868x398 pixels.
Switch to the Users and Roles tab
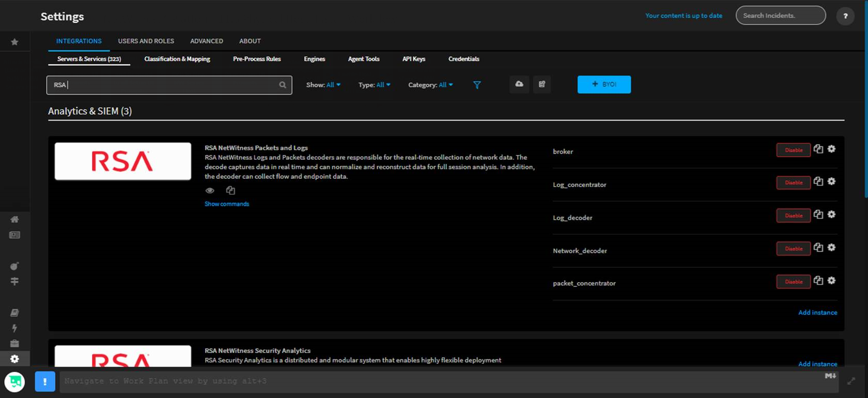[x=146, y=41]
